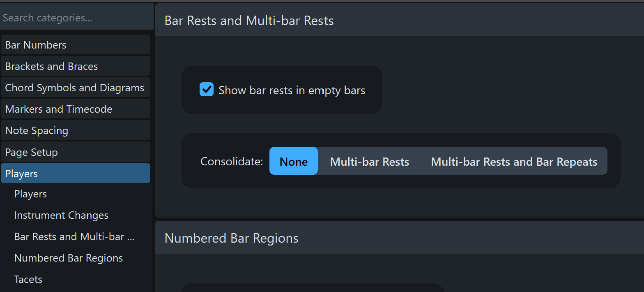Screen dimensions: 644x292
Task: Jump to Numbered Bar Regions subsection
Action: click(x=69, y=258)
